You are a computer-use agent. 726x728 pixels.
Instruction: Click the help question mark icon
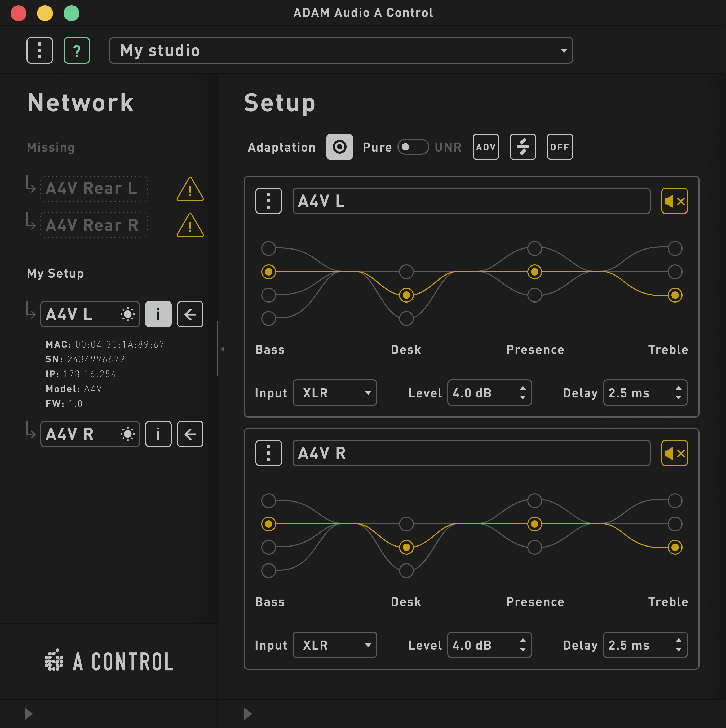pyautogui.click(x=77, y=50)
